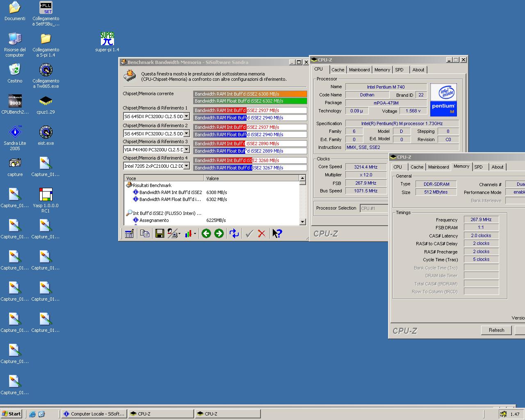
Task: Open the user/computer icon's dropdown arrow
Action: pos(180,234)
